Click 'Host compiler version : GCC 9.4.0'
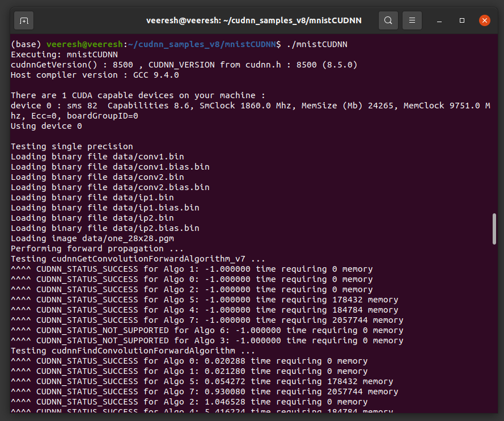504x421 pixels. tap(95, 75)
